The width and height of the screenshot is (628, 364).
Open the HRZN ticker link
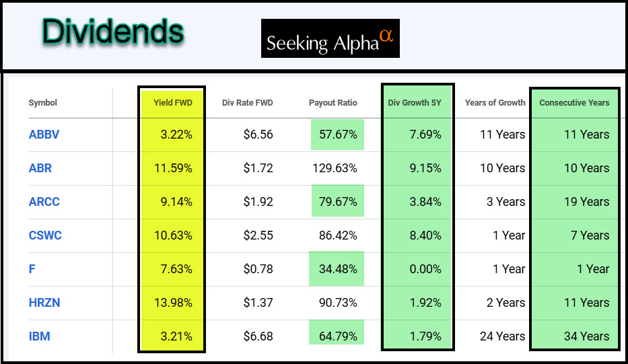point(44,303)
